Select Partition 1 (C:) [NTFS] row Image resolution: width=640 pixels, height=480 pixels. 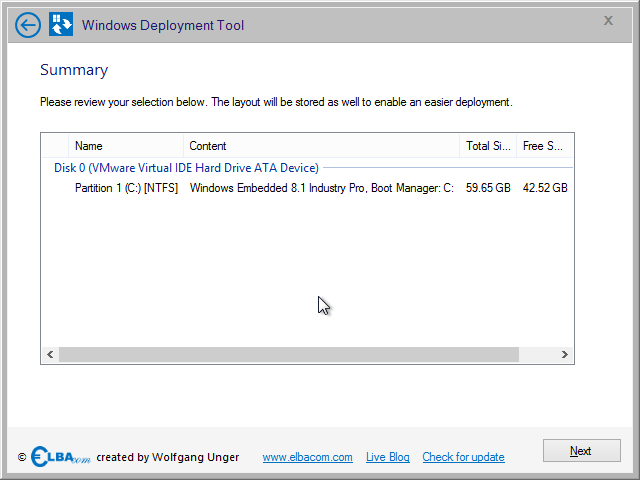click(126, 188)
